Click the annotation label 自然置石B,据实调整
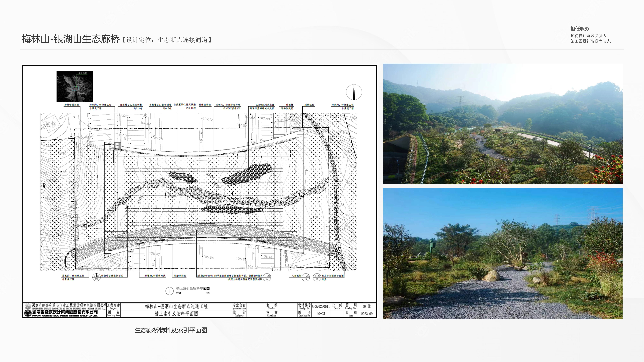Screen dimensions: 644x362 [131, 105]
